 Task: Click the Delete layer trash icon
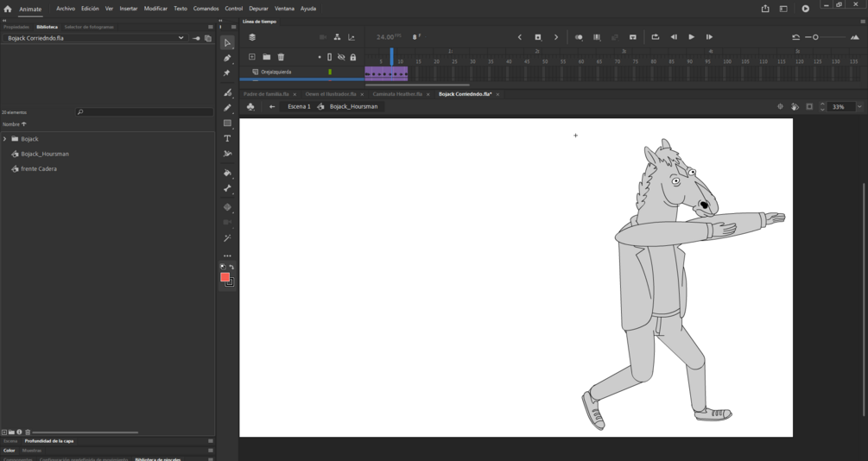(281, 57)
